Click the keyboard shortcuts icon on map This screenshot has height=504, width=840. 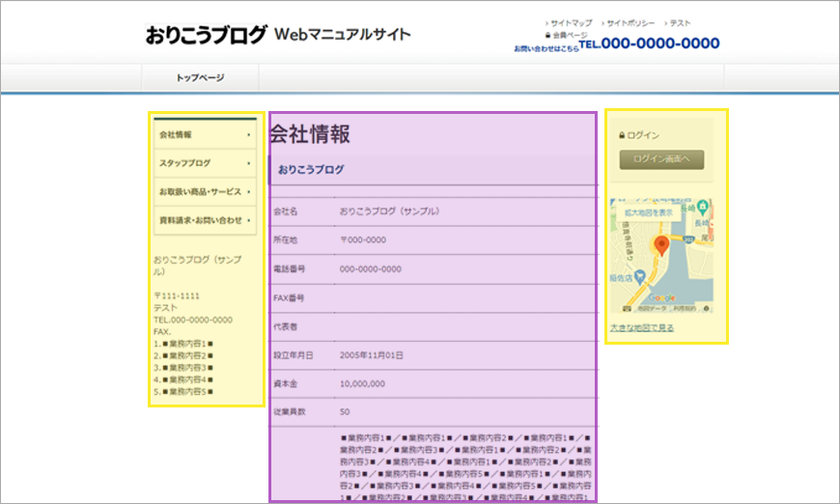pyautogui.click(x=625, y=309)
